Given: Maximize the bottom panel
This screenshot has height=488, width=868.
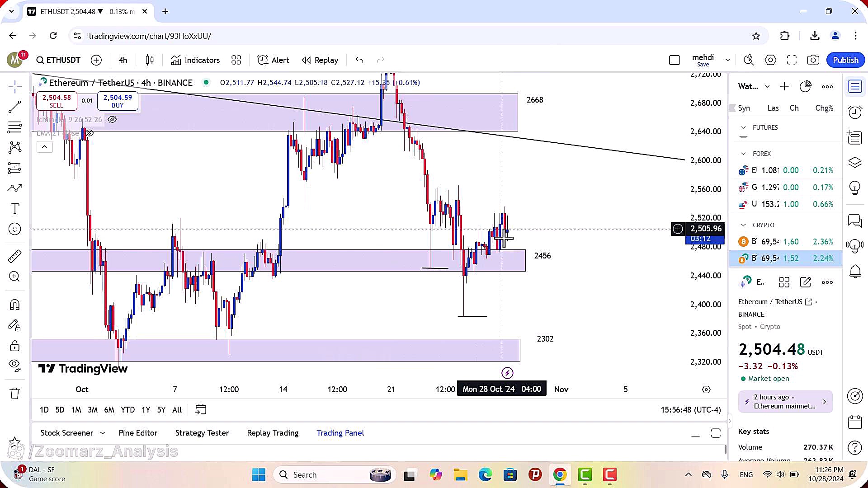Looking at the screenshot, I should click(716, 433).
